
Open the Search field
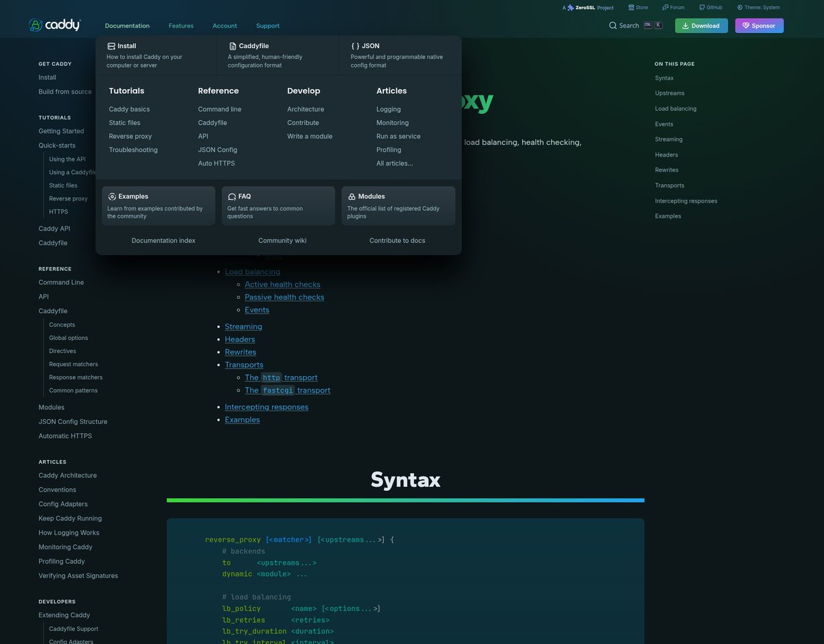(x=636, y=25)
